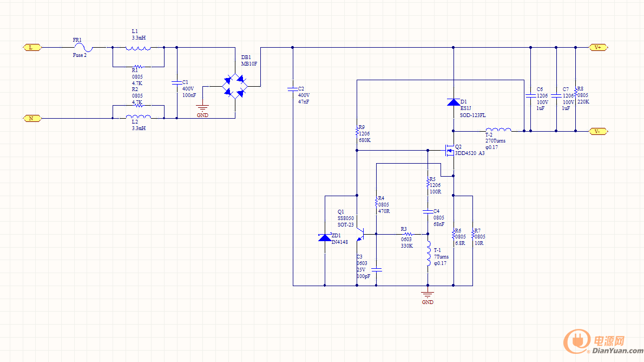This screenshot has width=644, height=362.
Task: Select the 100R value of R5
Action: [x=435, y=192]
